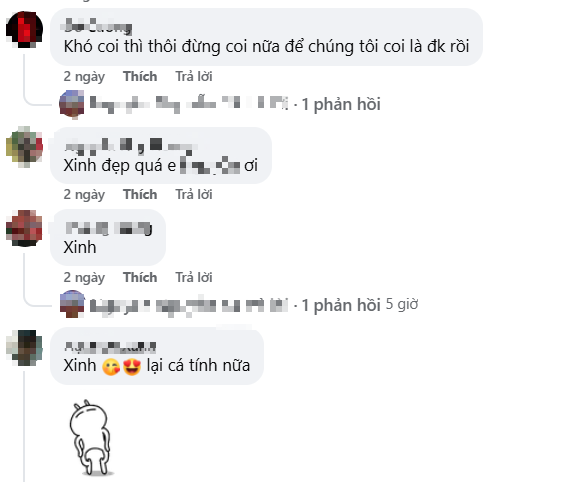Like the 'Xinh đẹp quá' comment
The width and height of the screenshot is (579, 482).
140,194
